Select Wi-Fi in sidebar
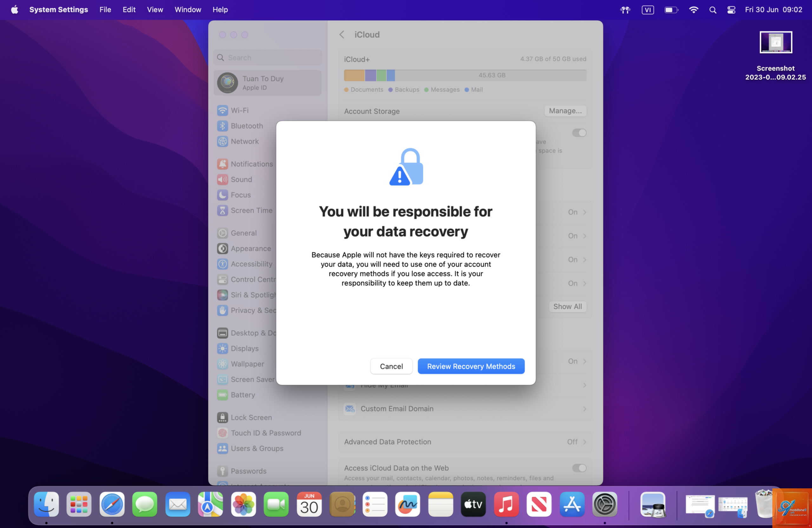This screenshot has height=528, width=812. 267,110
